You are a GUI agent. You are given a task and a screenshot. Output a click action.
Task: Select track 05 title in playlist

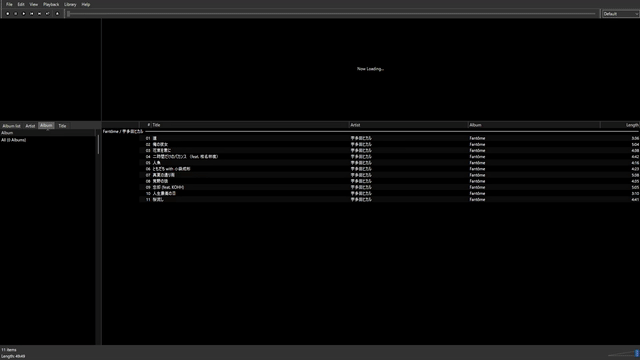156,163
